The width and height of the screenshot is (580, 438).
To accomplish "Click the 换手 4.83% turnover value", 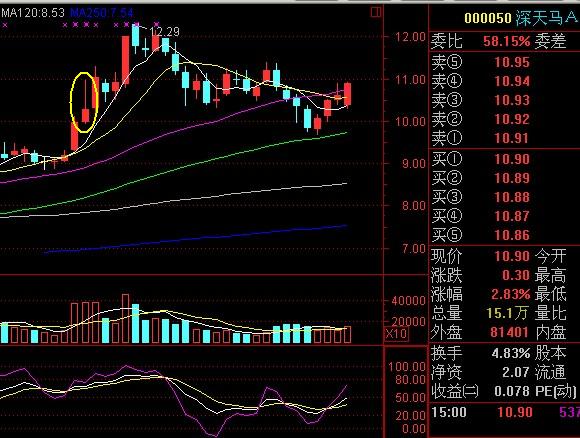I will (x=511, y=353).
